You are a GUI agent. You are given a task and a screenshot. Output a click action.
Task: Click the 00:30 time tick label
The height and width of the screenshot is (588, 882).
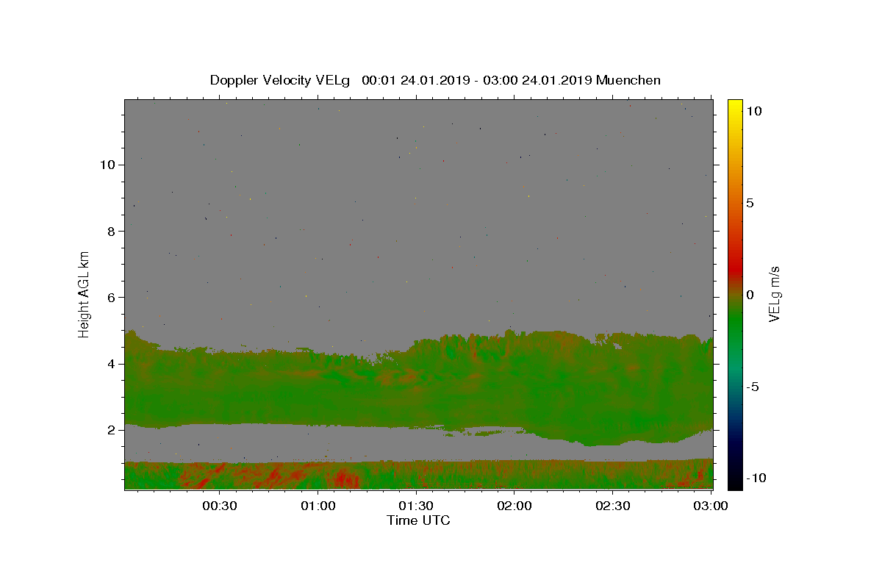(220, 506)
